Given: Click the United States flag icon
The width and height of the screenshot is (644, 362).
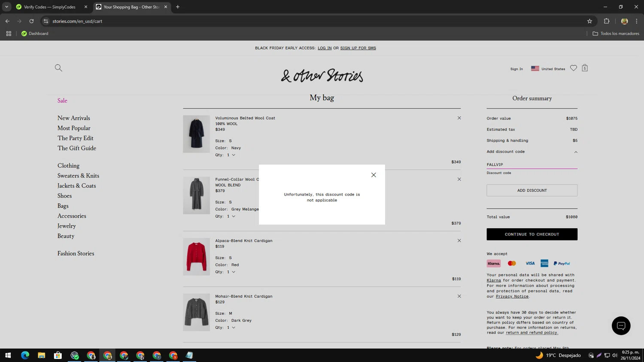Looking at the screenshot, I should (535, 69).
